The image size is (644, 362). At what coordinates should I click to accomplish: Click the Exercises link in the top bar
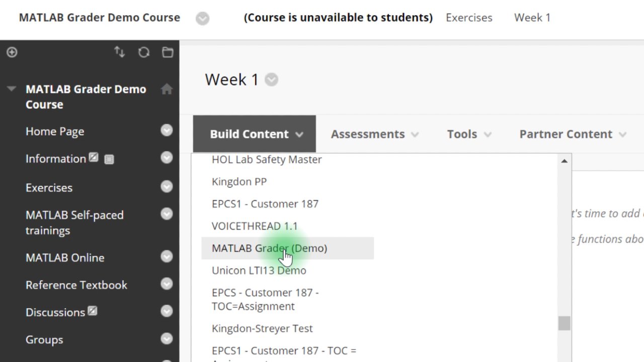point(468,17)
